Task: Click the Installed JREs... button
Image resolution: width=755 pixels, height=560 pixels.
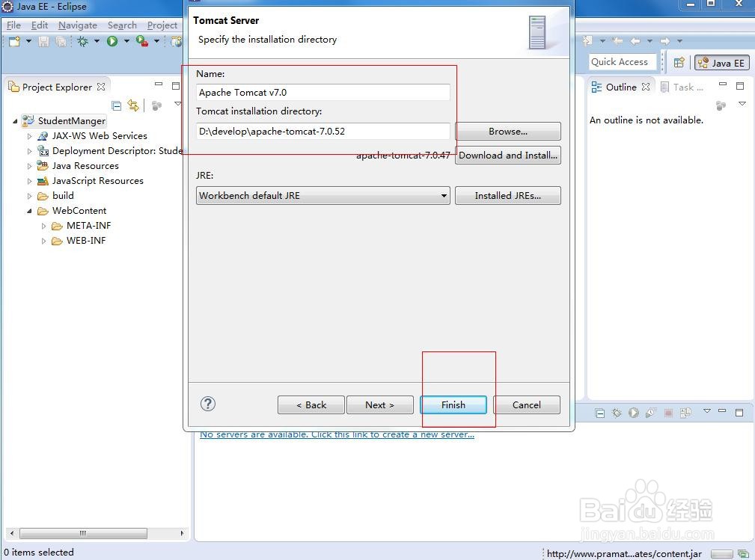Action: [x=508, y=196]
